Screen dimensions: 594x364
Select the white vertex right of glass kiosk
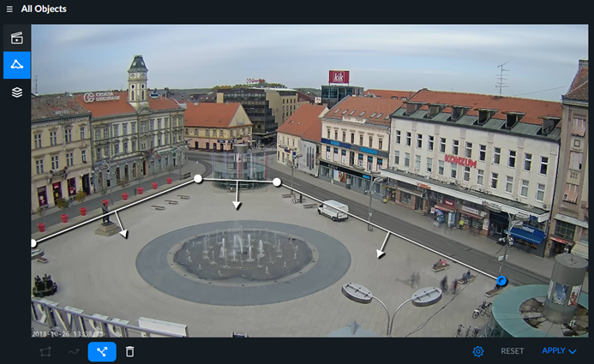(x=277, y=182)
